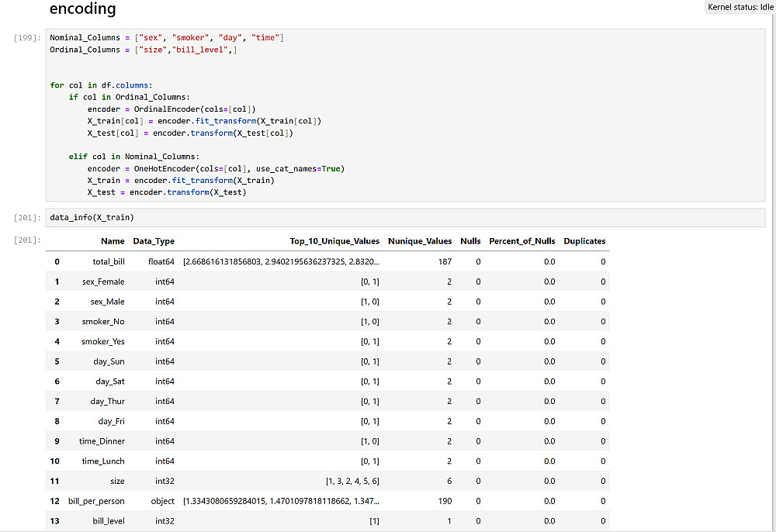Select the sex_Female row name

click(103, 282)
